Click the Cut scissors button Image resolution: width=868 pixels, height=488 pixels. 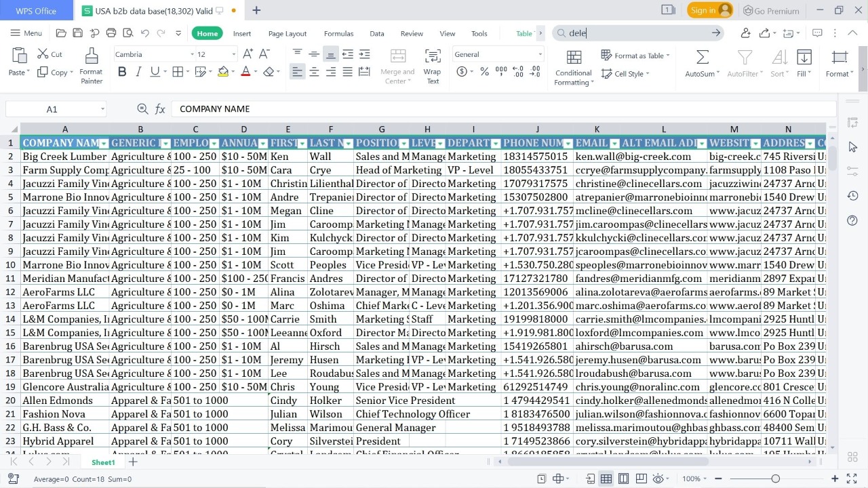click(50, 54)
